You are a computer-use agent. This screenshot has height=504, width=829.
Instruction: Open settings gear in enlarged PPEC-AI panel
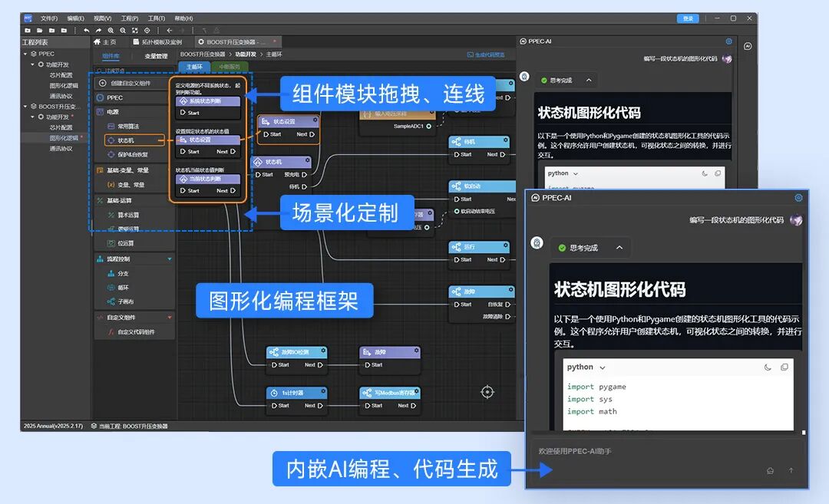click(798, 198)
